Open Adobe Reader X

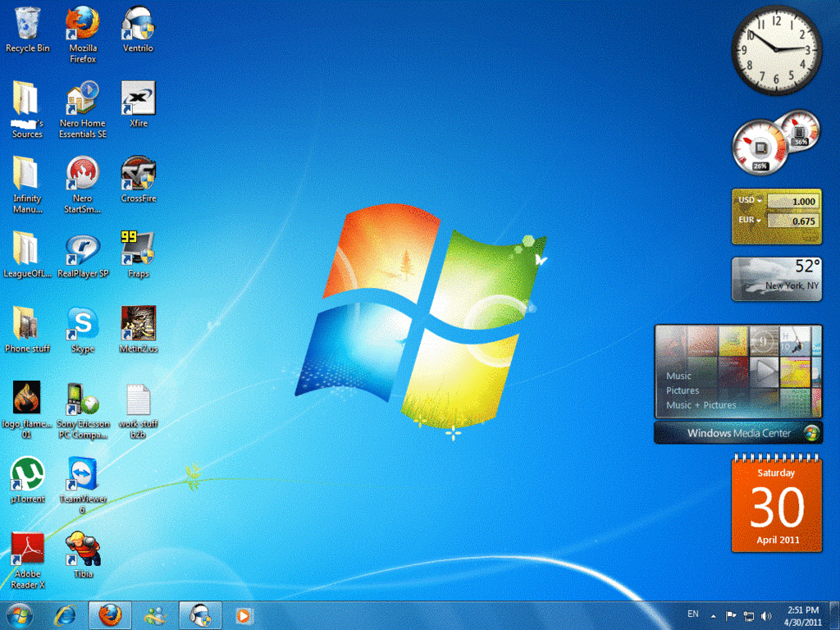click(x=27, y=546)
